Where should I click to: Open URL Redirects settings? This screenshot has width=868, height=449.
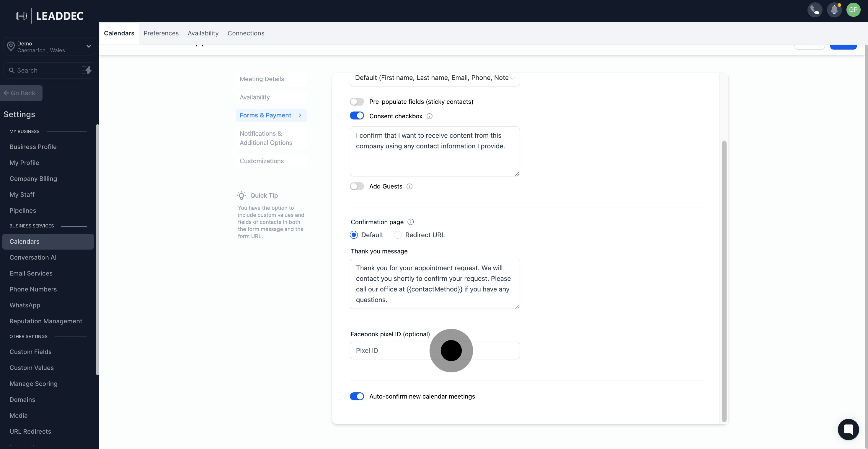pos(30,432)
